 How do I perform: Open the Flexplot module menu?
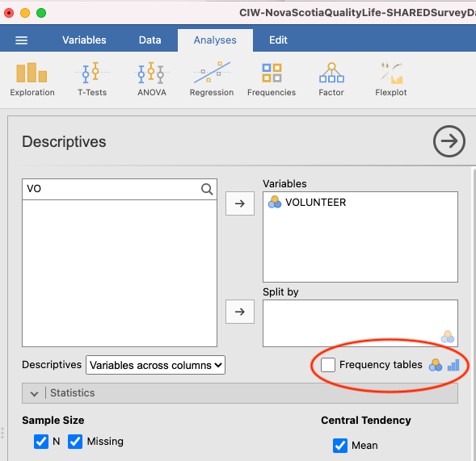(390, 79)
